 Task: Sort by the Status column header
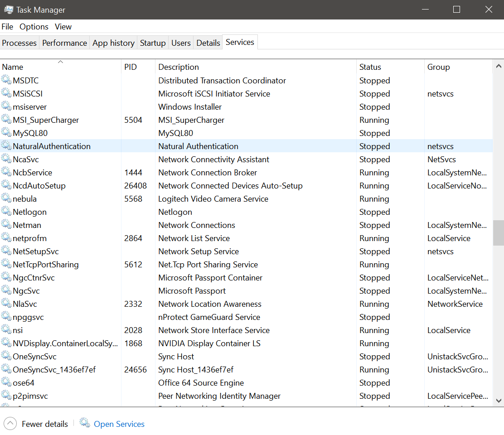tap(390, 67)
